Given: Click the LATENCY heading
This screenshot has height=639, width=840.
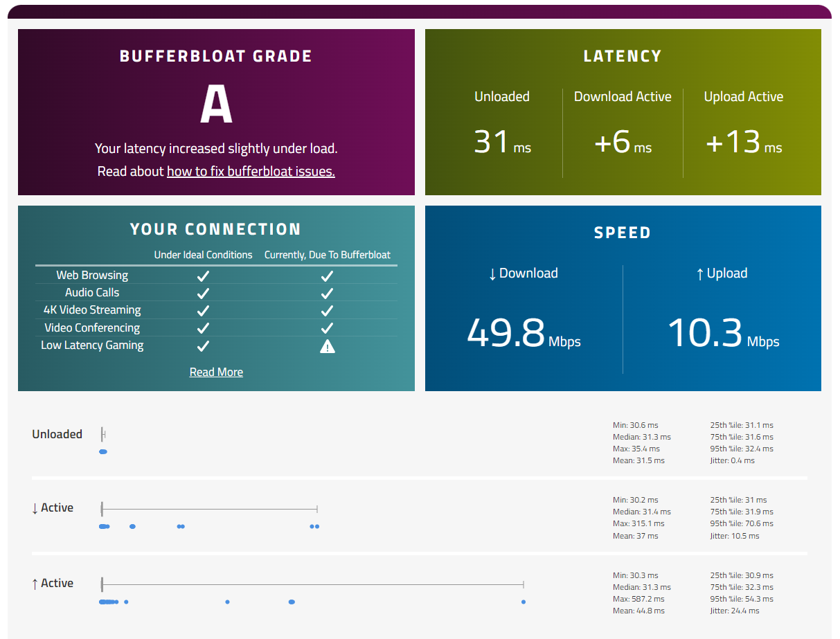Looking at the screenshot, I should (623, 56).
